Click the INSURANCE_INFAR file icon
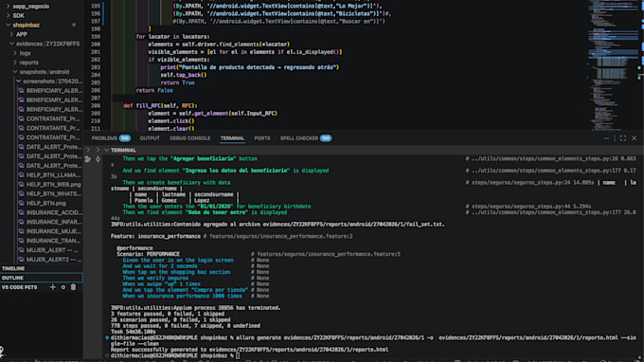The image size is (644, 362). tap(22, 222)
